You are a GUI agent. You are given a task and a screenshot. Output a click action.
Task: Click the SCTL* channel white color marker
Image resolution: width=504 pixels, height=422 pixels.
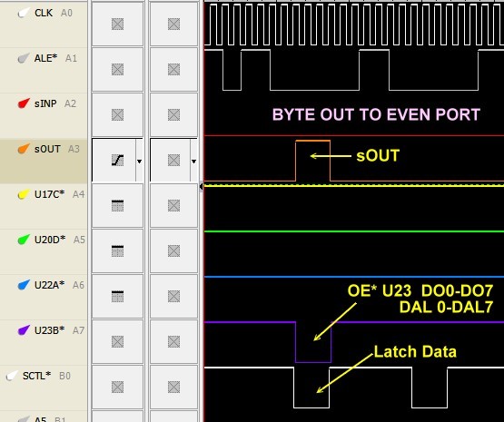pos(12,376)
